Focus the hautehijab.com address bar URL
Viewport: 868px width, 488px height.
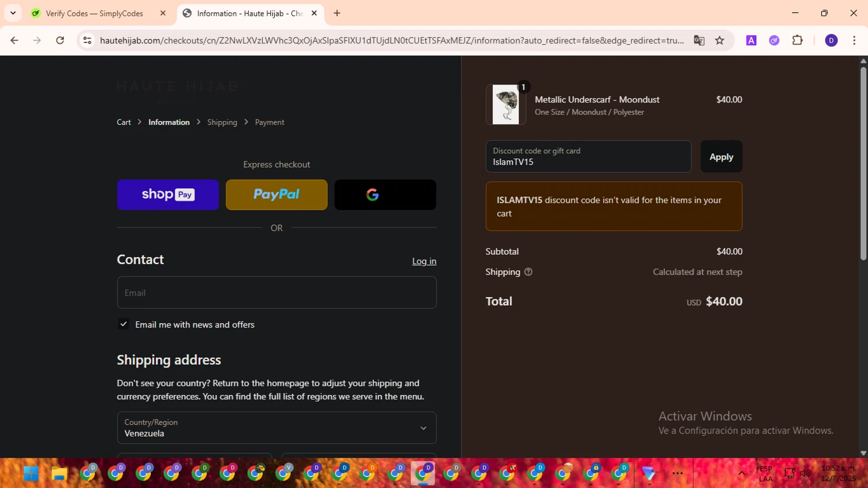point(392,41)
